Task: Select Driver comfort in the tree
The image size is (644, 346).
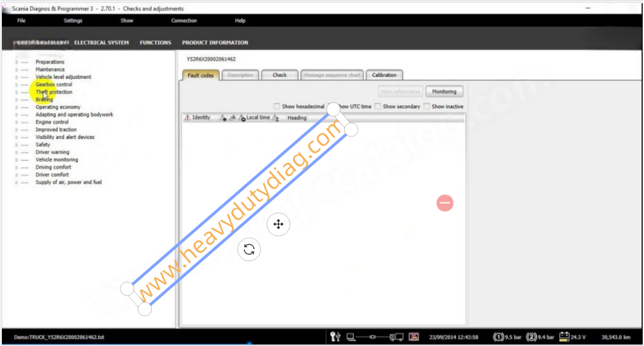Action: (x=52, y=175)
